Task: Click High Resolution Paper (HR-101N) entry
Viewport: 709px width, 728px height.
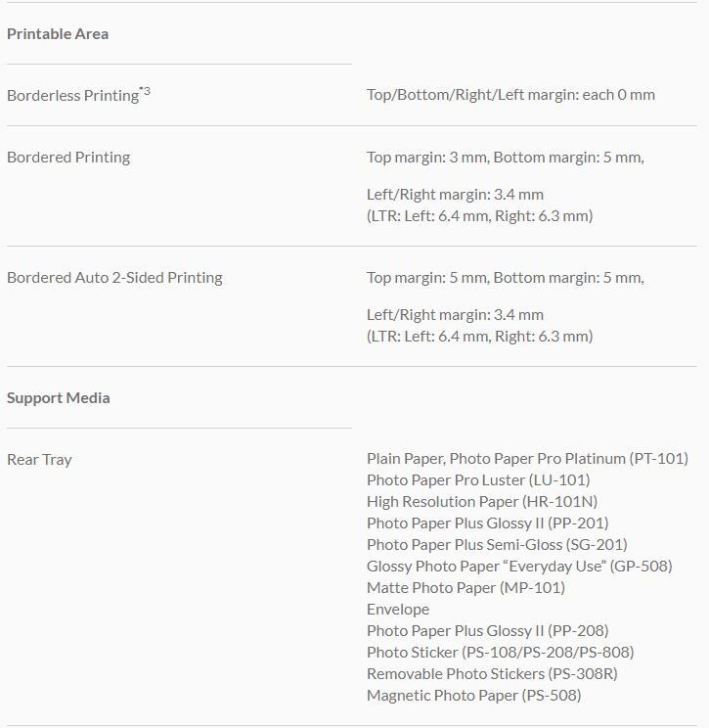Action: point(471,502)
